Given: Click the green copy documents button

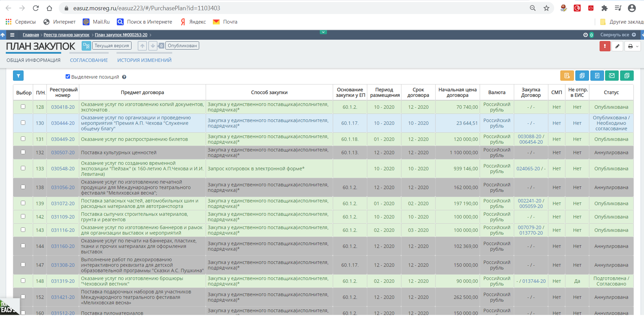Looking at the screenshot, I should 627,76.
